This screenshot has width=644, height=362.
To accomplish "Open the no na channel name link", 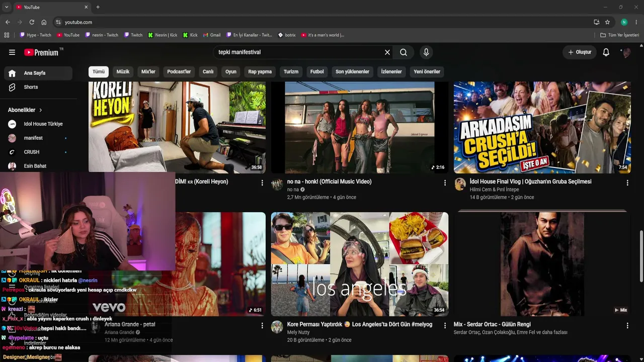I will tap(293, 190).
